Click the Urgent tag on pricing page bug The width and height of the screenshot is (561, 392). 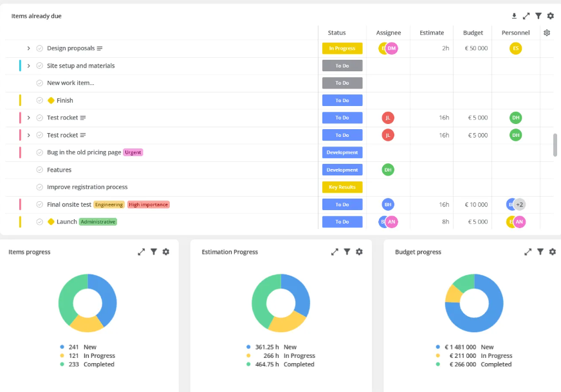pos(133,152)
